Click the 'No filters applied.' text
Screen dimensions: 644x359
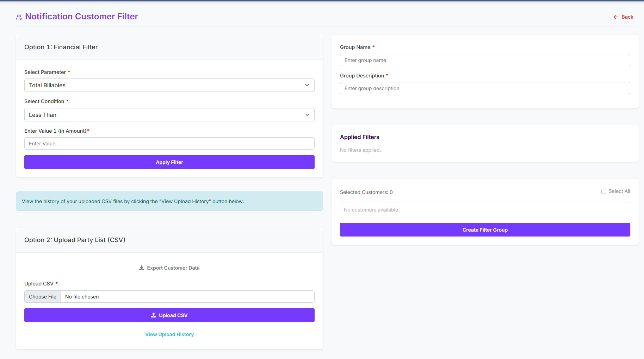[x=360, y=150]
